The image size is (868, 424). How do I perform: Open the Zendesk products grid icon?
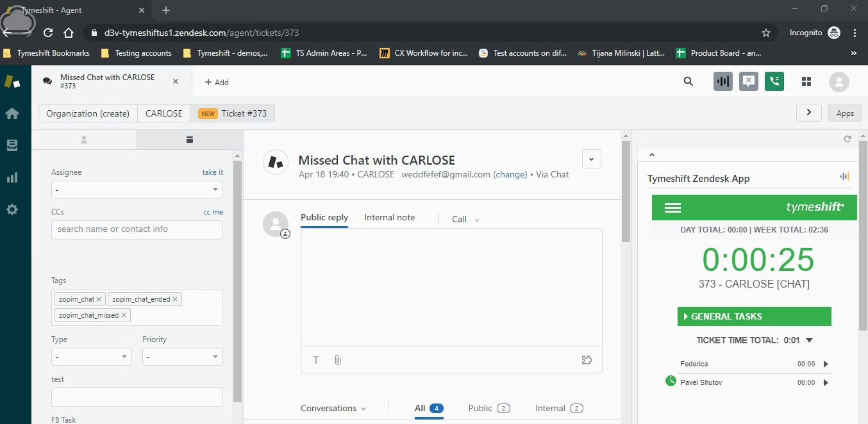pos(806,81)
